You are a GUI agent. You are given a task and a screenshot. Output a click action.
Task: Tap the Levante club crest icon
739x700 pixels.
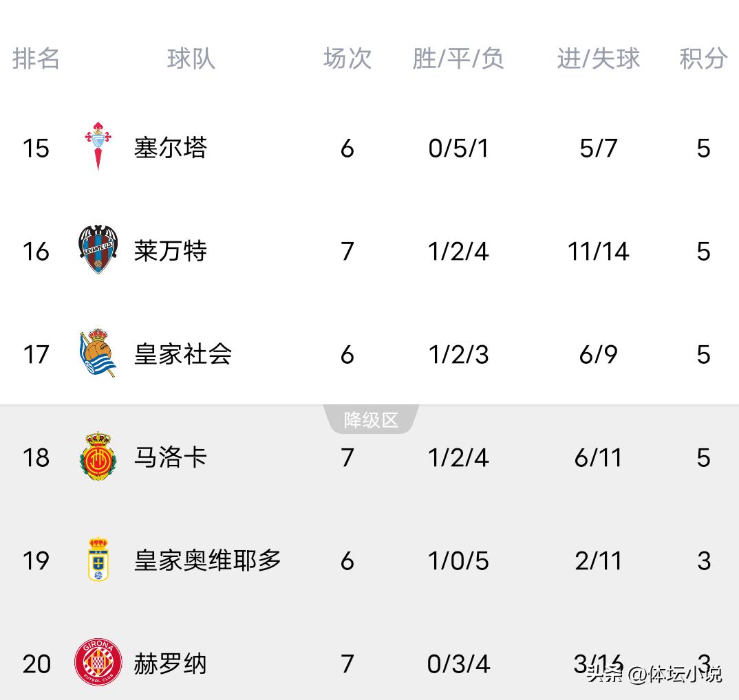pyautogui.click(x=98, y=250)
